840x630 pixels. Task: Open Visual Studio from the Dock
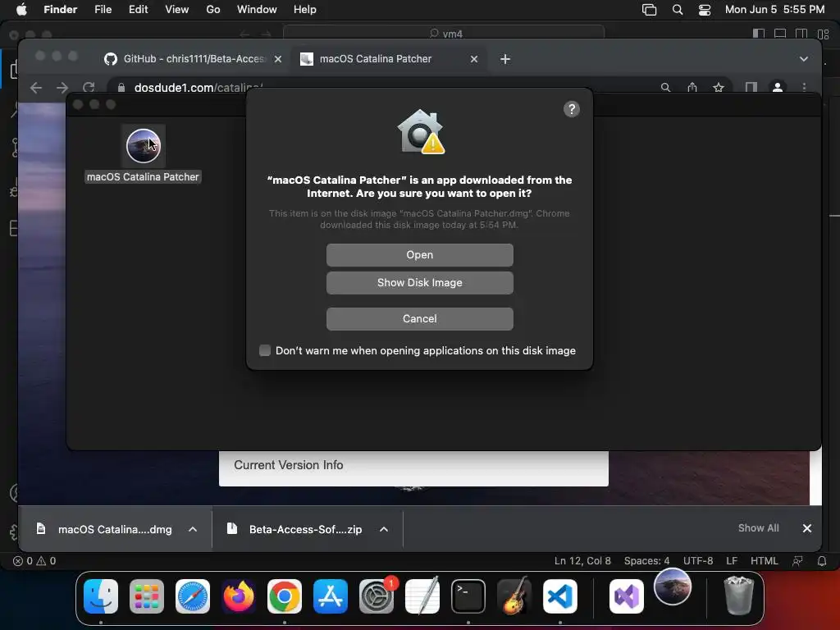(627, 596)
